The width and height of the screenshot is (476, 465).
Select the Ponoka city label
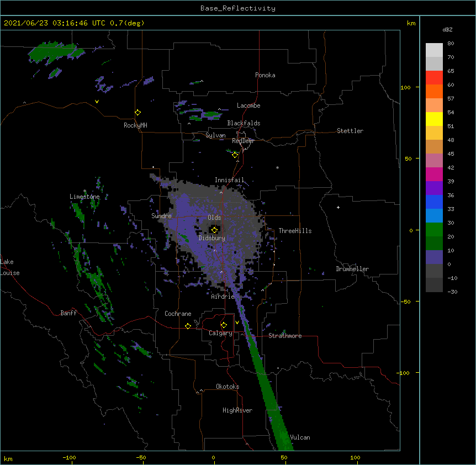pos(265,75)
